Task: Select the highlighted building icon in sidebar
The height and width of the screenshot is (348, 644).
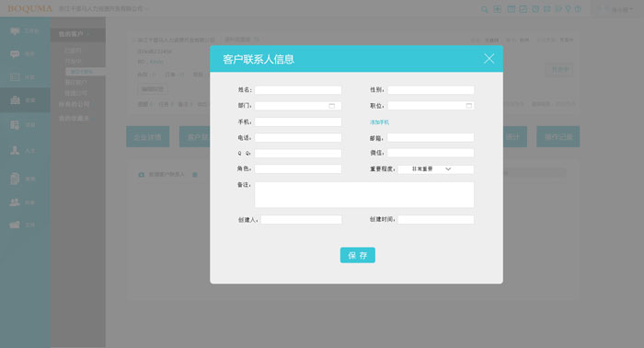Action: (x=16, y=99)
